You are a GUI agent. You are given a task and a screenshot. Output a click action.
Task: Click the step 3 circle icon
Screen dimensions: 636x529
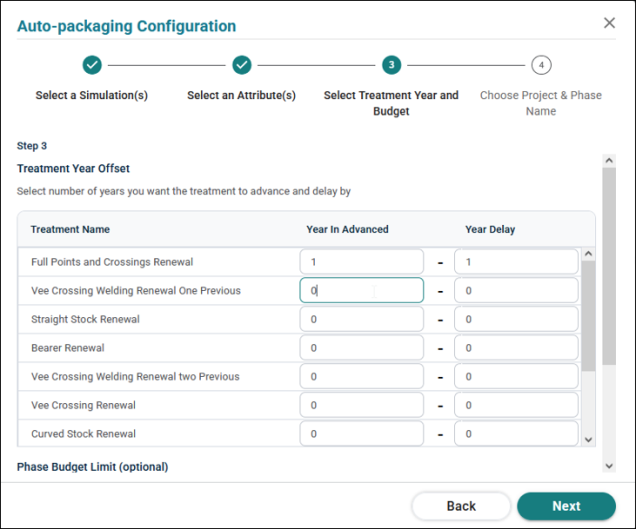coord(391,65)
